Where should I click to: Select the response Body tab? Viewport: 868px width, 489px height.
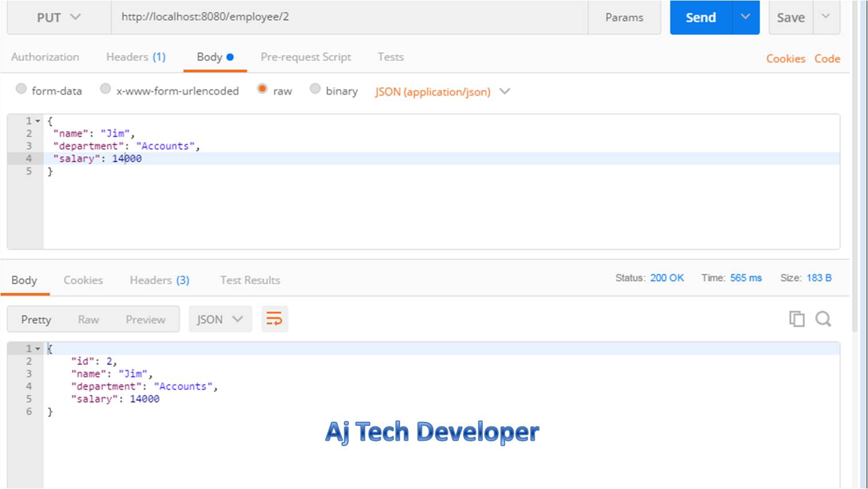pyautogui.click(x=24, y=280)
